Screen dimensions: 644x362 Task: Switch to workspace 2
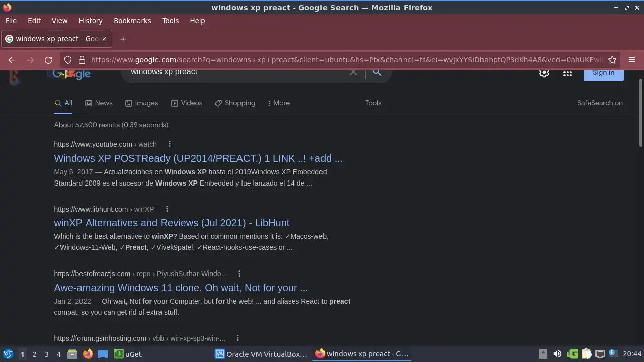(x=34, y=354)
